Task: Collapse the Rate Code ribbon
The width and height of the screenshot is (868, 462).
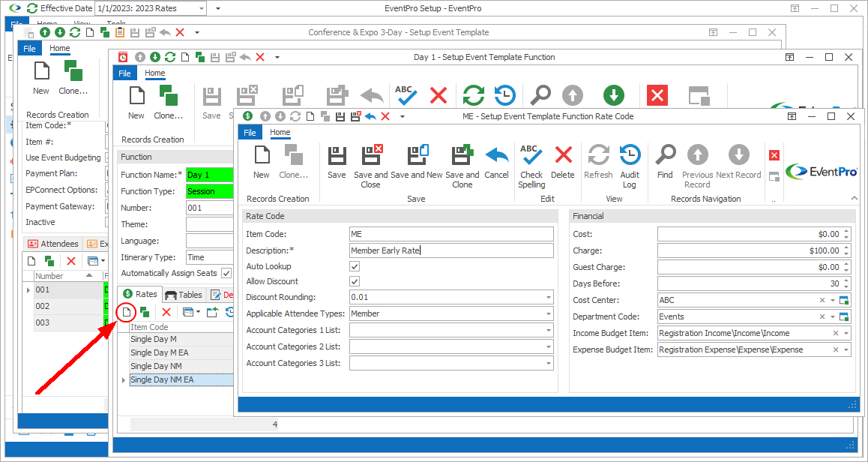Action: pos(854,198)
